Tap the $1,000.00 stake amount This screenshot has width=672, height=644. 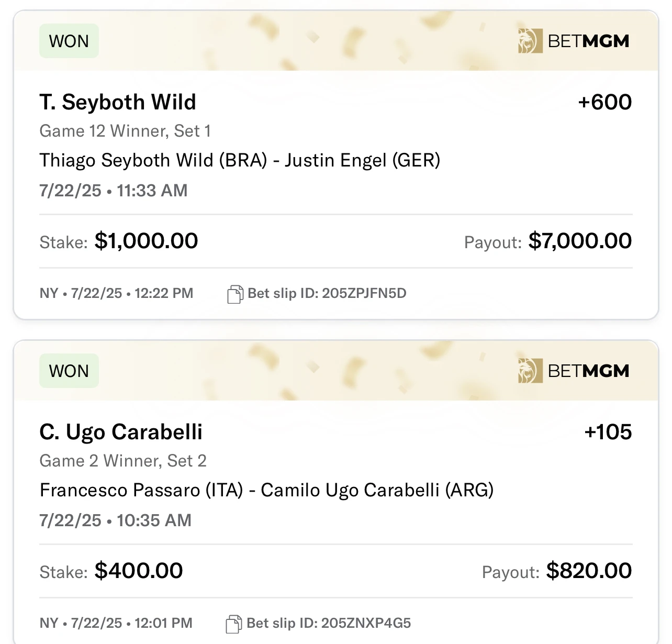click(x=146, y=241)
